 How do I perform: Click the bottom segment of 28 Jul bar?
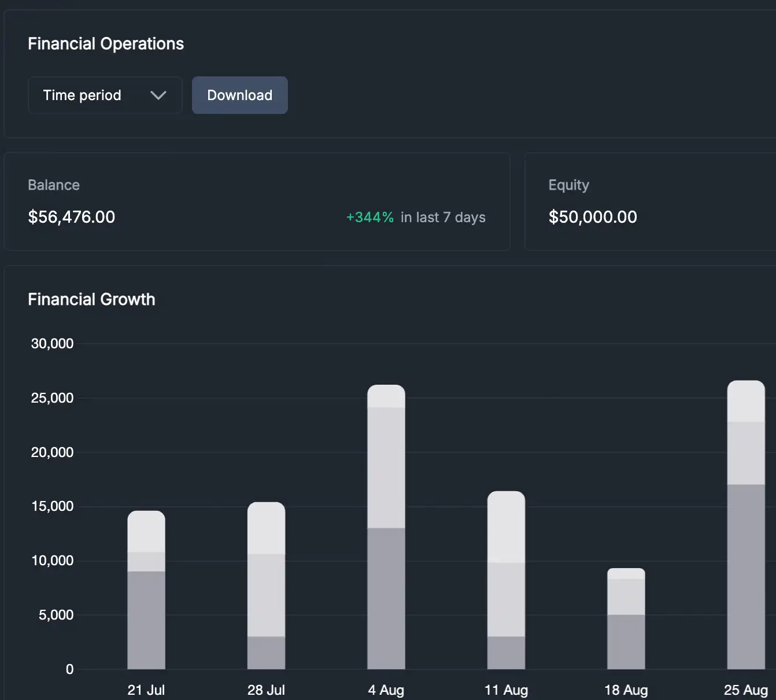coord(266,653)
